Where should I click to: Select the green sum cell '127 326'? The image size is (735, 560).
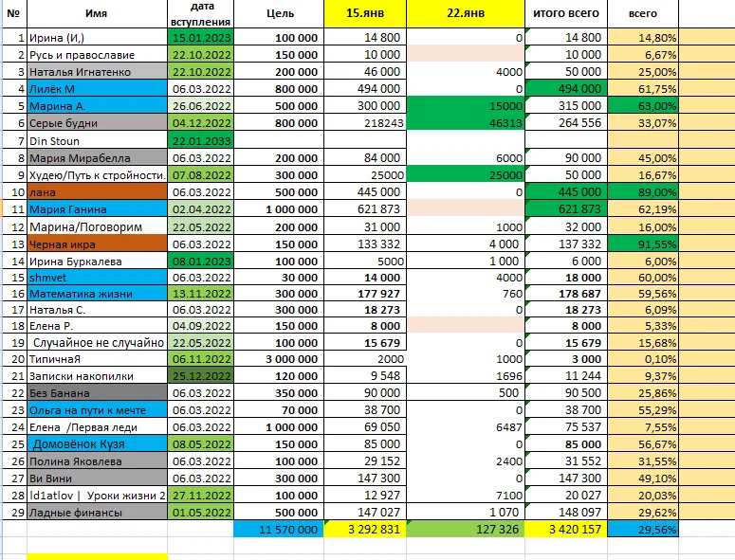click(x=466, y=529)
